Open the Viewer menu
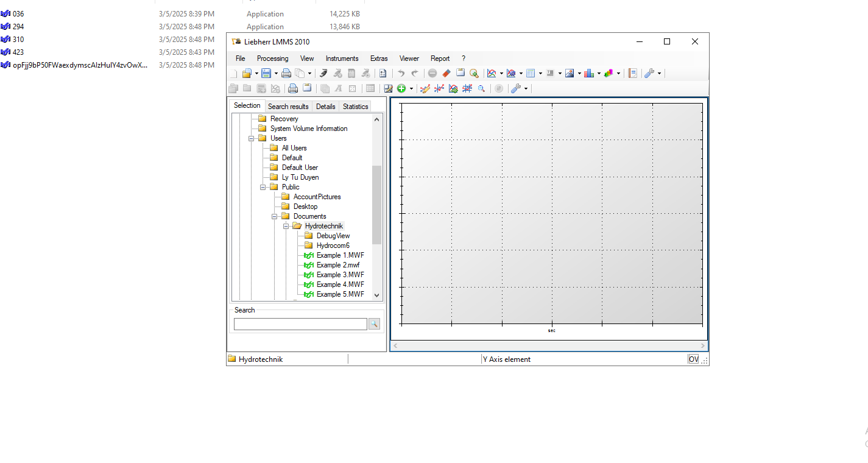This screenshot has height=463, width=868. pyautogui.click(x=409, y=58)
